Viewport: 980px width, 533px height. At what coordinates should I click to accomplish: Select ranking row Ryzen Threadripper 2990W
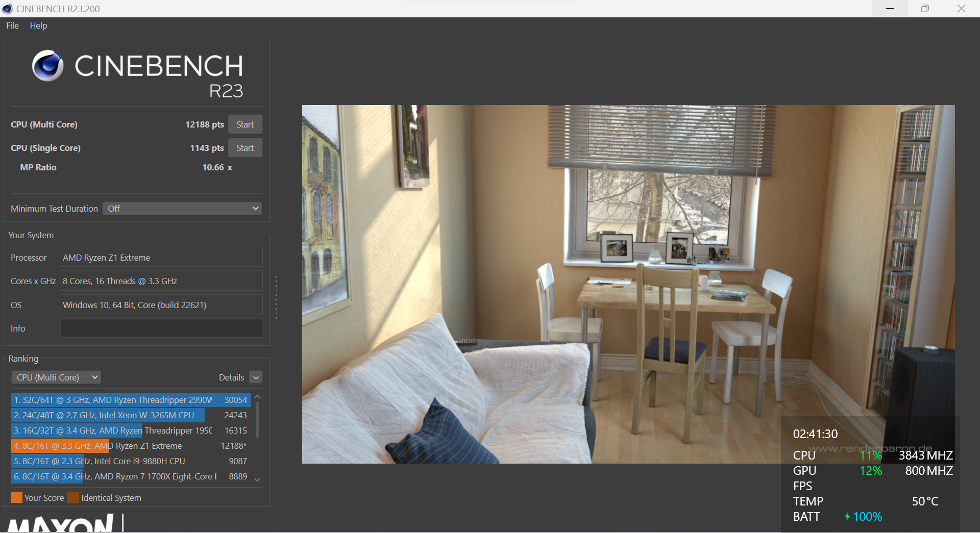[130, 400]
